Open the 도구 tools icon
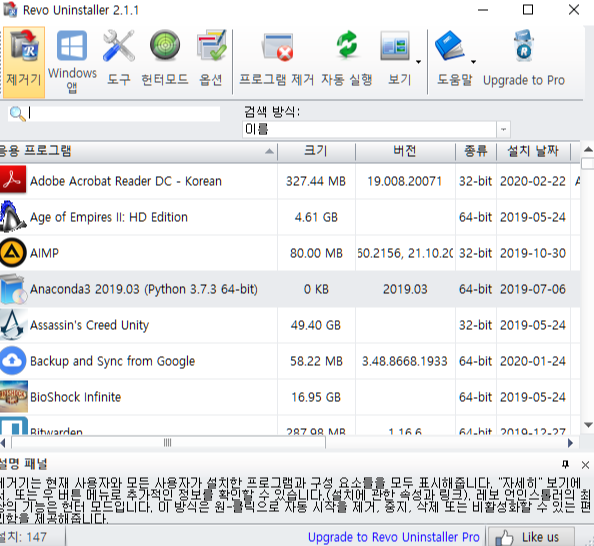Image resolution: width=594 pixels, height=546 pixels. pyautogui.click(x=119, y=46)
